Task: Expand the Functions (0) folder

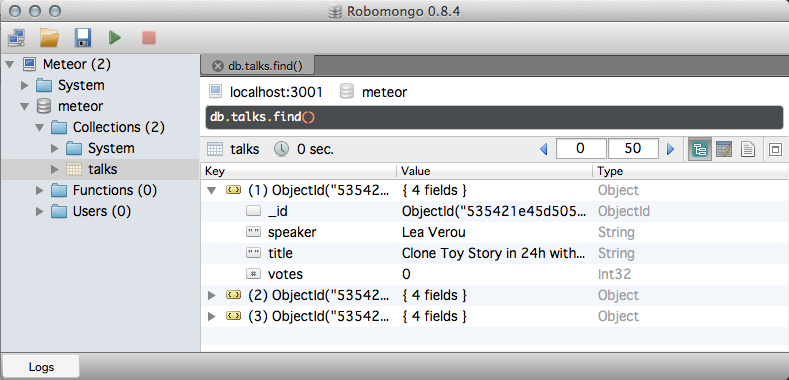Action: (40, 191)
